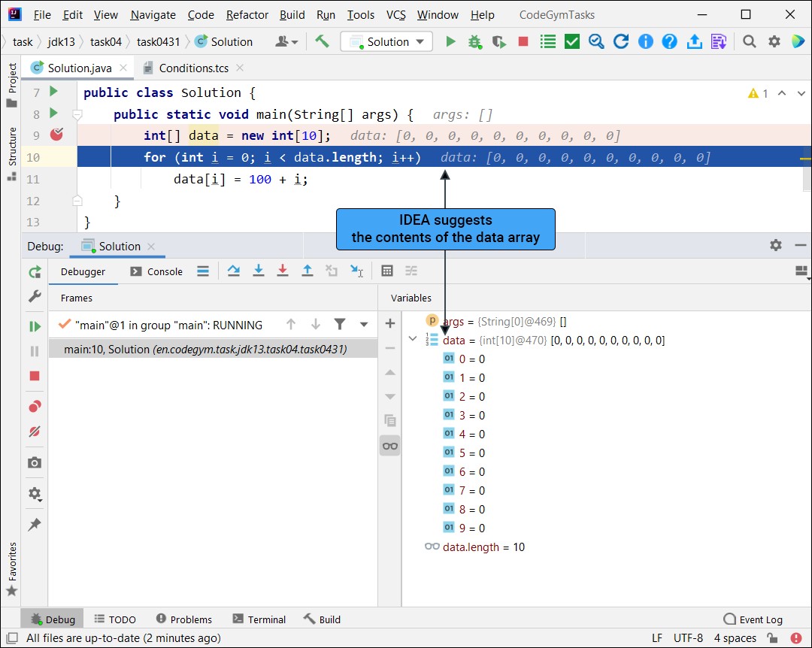The image size is (812, 648).
Task: Take thread dump with the camera icon
Action: point(35,462)
